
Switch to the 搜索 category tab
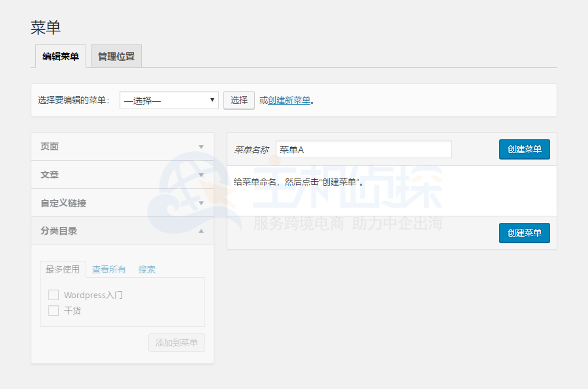click(x=147, y=269)
